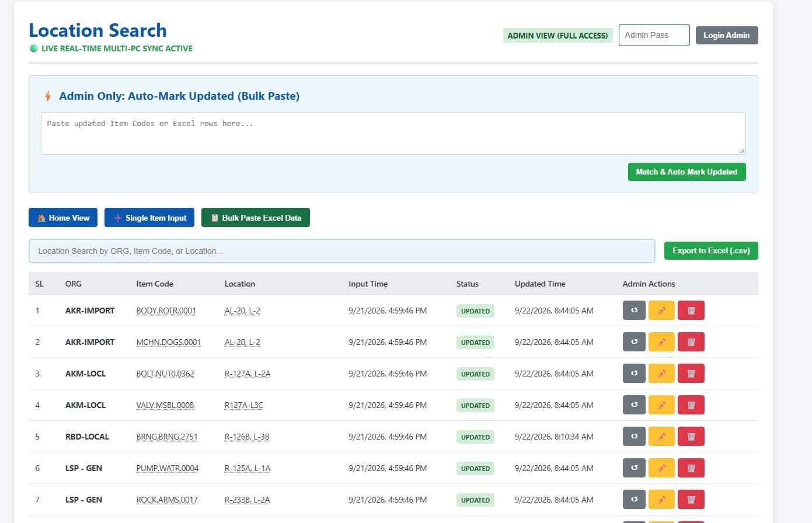
Task: Click UPDATED status badge in BRNG.BRNG.2751 row
Action: point(475,437)
